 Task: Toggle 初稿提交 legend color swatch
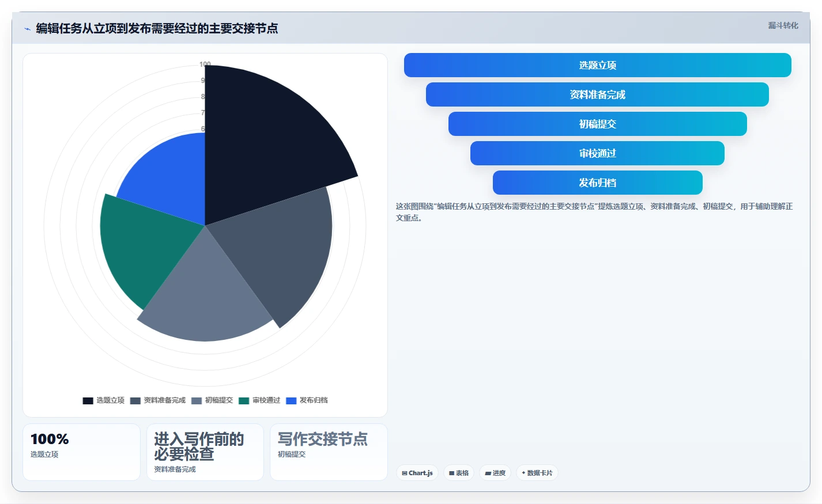click(197, 400)
